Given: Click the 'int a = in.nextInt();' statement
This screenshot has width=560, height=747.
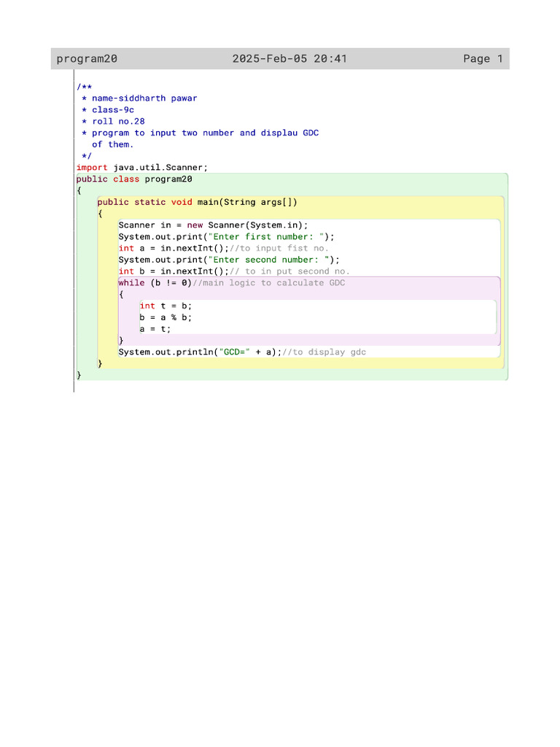Looking at the screenshot, I should [x=174, y=248].
